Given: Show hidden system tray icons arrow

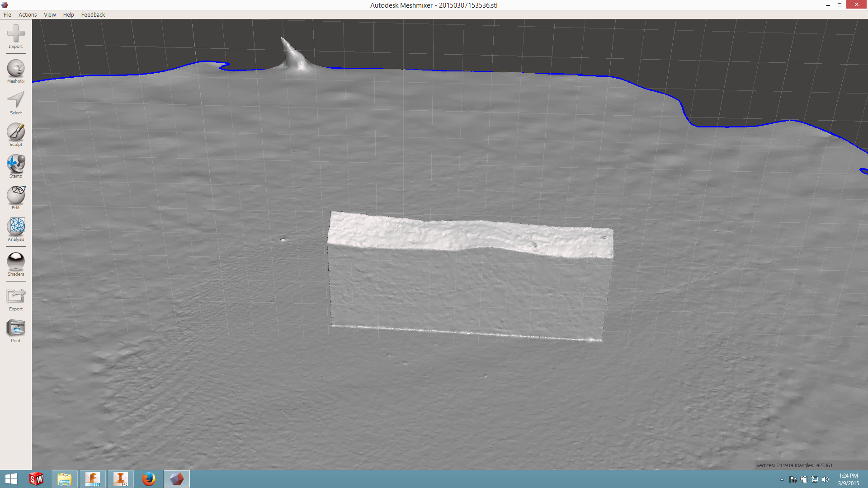Looking at the screenshot, I should point(782,479).
